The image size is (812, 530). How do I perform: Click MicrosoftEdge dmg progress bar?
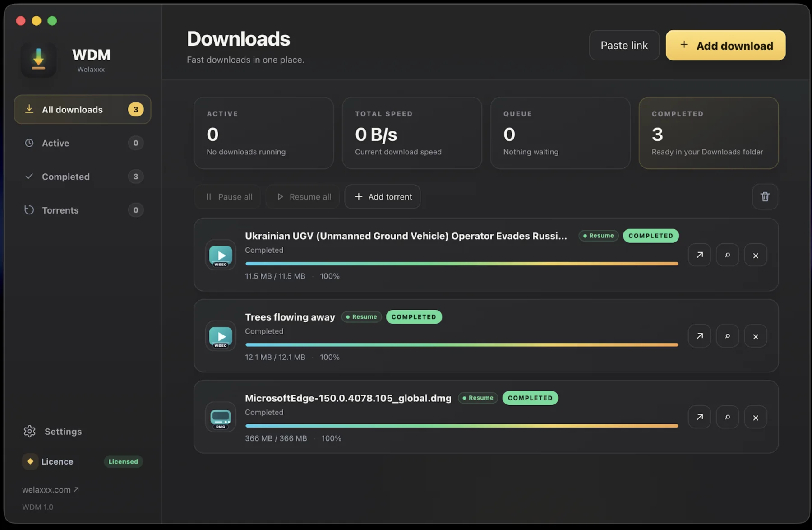point(461,426)
